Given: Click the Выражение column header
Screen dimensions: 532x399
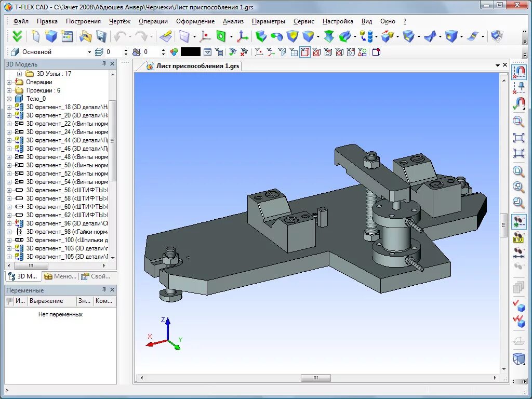Looking at the screenshot, I should [x=52, y=301].
